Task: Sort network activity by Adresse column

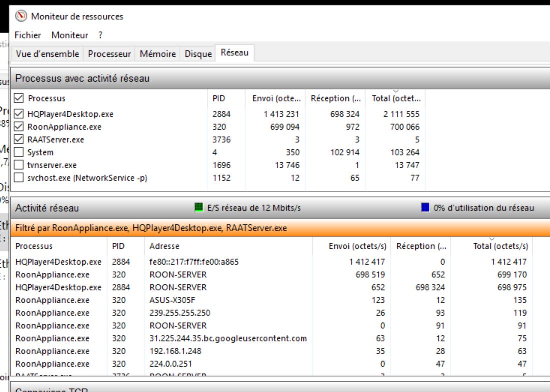Action: click(228, 246)
